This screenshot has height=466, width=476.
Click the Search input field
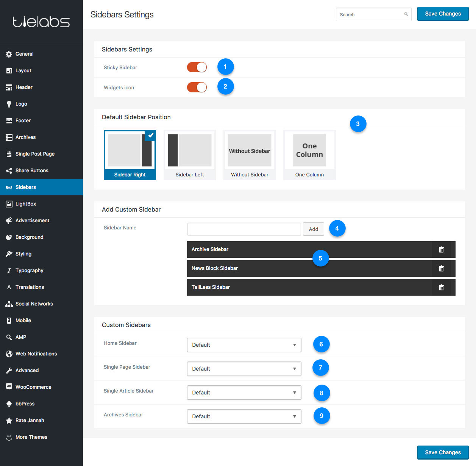pos(373,14)
